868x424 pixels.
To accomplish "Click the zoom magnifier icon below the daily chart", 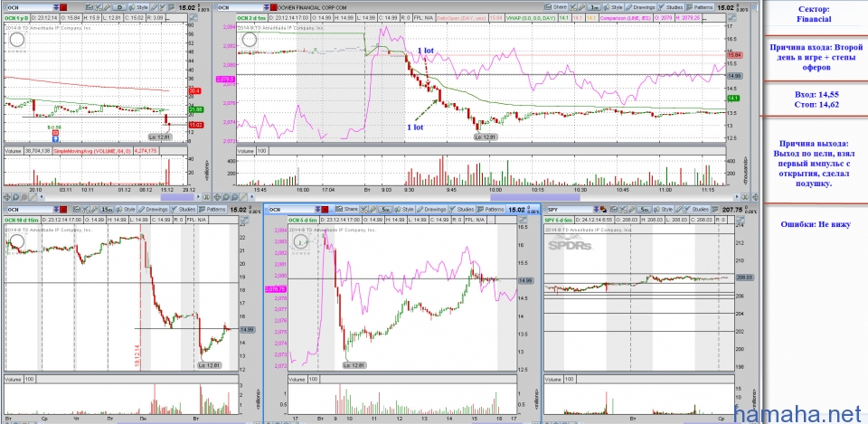I will [x=15, y=197].
